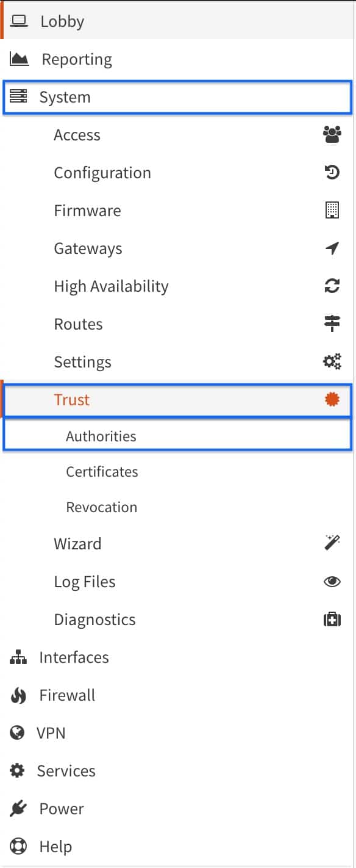
Task: Click the eye icon next to Log Files
Action: 332,582
